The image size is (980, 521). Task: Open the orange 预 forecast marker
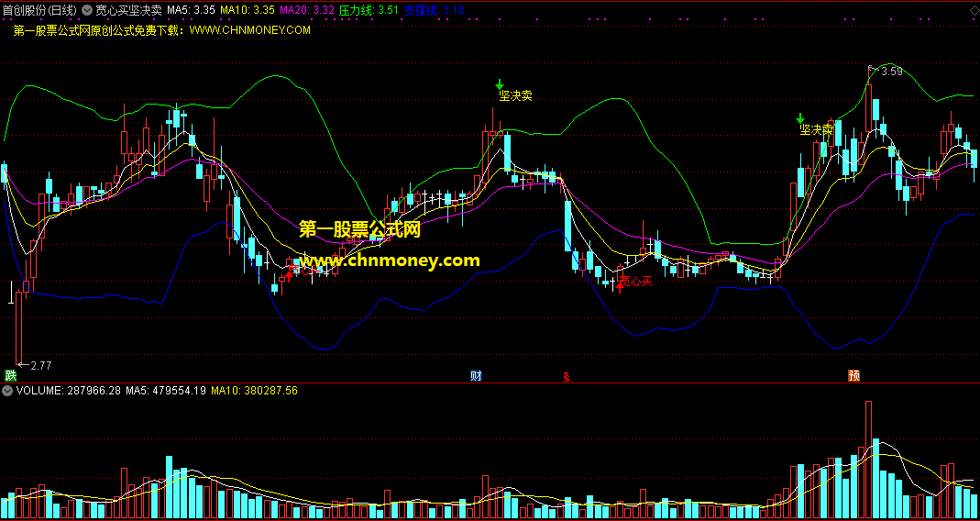(853, 376)
